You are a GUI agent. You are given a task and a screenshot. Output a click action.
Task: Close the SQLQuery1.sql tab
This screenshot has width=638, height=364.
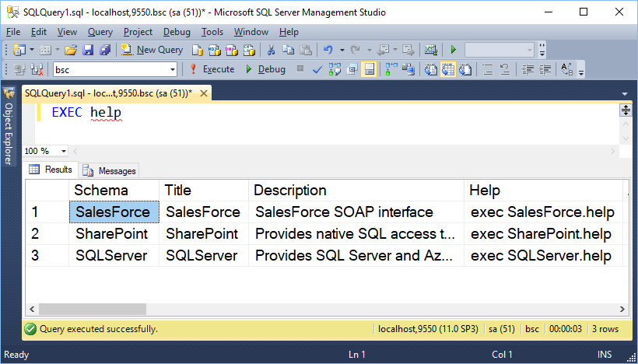[x=204, y=93]
